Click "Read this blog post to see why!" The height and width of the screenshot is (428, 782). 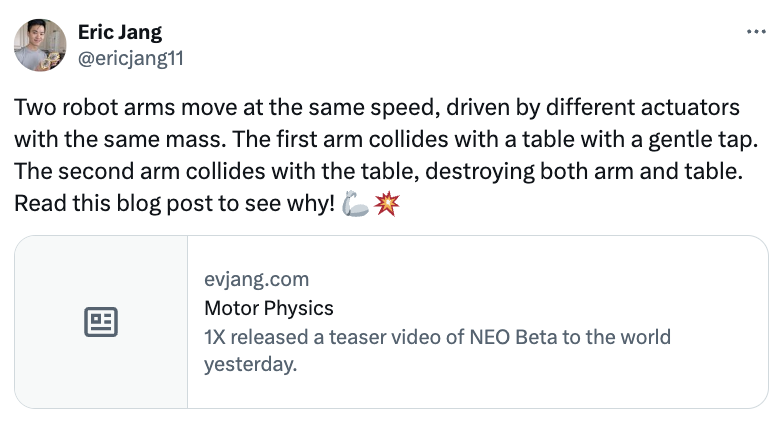pyautogui.click(x=174, y=205)
